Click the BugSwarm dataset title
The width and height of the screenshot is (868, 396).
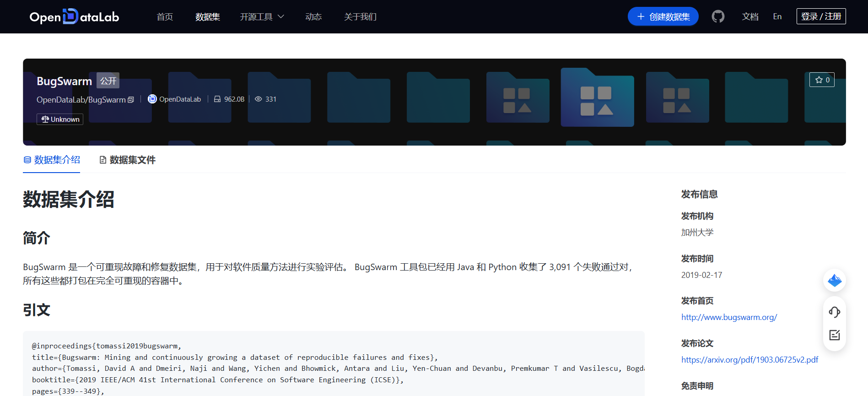(65, 81)
